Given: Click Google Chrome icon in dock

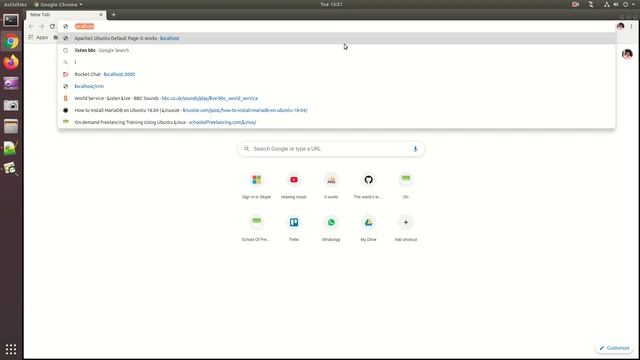Looking at the screenshot, I should click(11, 42).
